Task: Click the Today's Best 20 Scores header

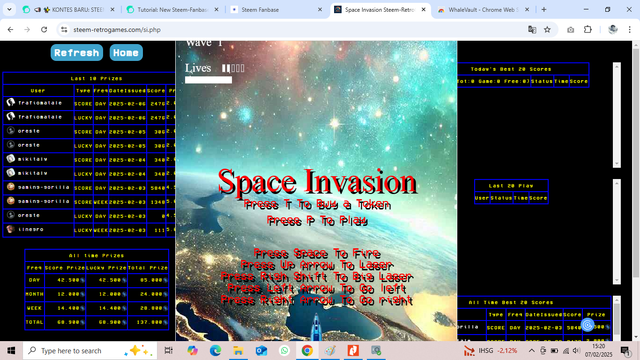Action: 511,69
